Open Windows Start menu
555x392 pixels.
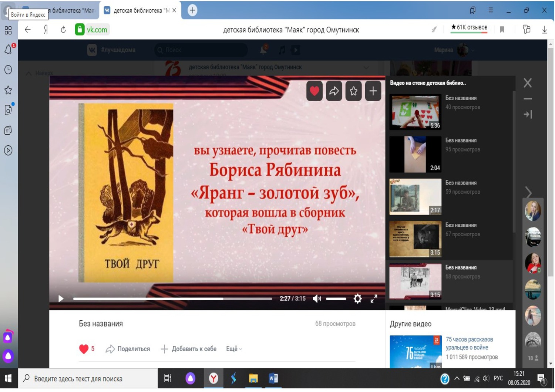(8, 378)
